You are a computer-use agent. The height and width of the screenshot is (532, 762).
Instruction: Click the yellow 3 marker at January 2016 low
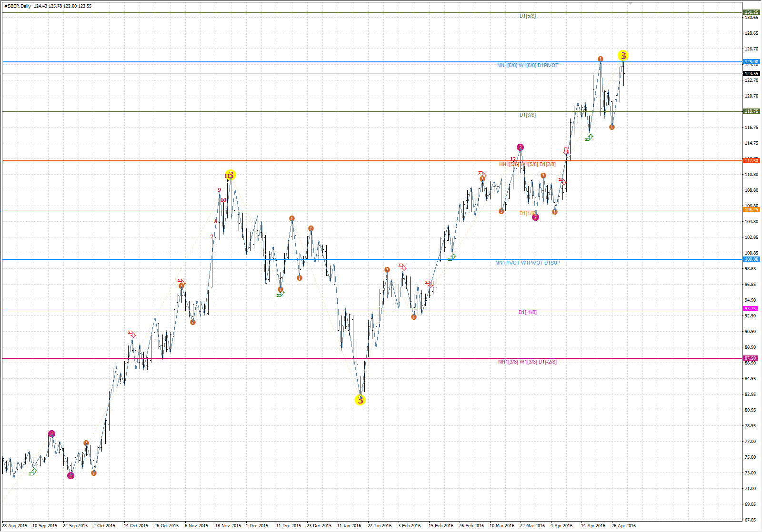click(x=360, y=400)
